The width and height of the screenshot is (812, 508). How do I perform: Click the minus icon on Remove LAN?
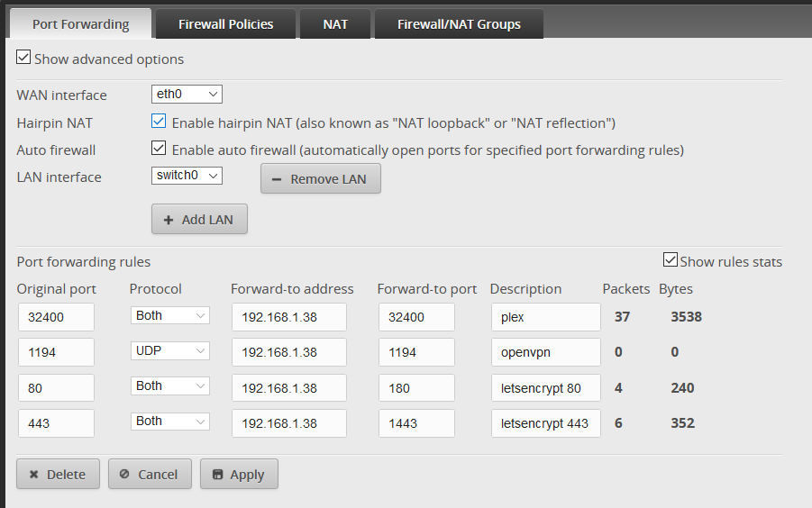[277, 179]
